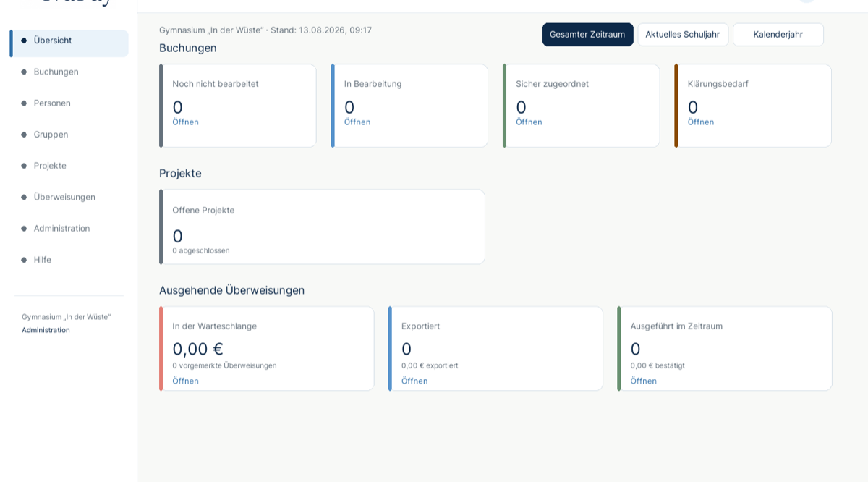Select the Gesamter Zeitraum time filter
The width and height of the screenshot is (868, 482).
pos(587,35)
